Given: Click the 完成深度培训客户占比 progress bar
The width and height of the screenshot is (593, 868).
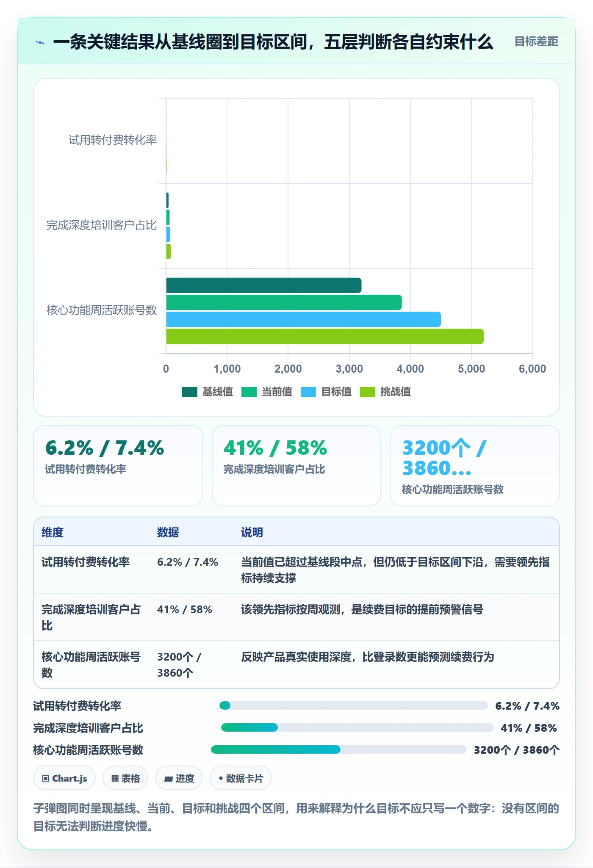Looking at the screenshot, I should click(357, 727).
